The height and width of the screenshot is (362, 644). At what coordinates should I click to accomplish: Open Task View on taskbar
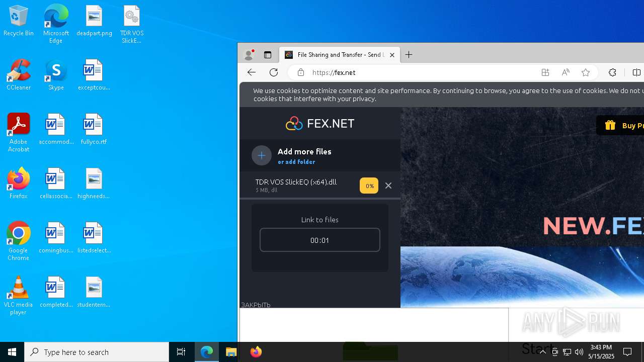pos(181,352)
